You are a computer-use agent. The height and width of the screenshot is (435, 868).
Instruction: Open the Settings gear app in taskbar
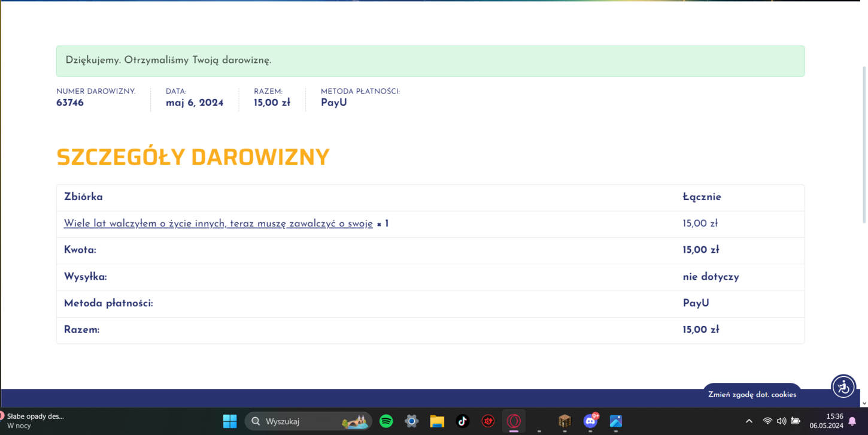point(411,421)
